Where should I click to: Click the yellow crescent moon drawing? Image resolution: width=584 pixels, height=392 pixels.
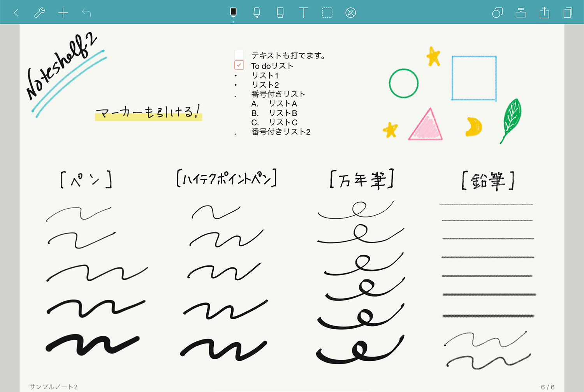(x=473, y=127)
